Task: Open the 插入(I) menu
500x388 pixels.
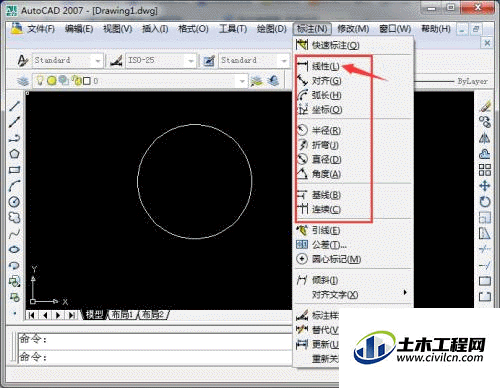Action: point(155,29)
